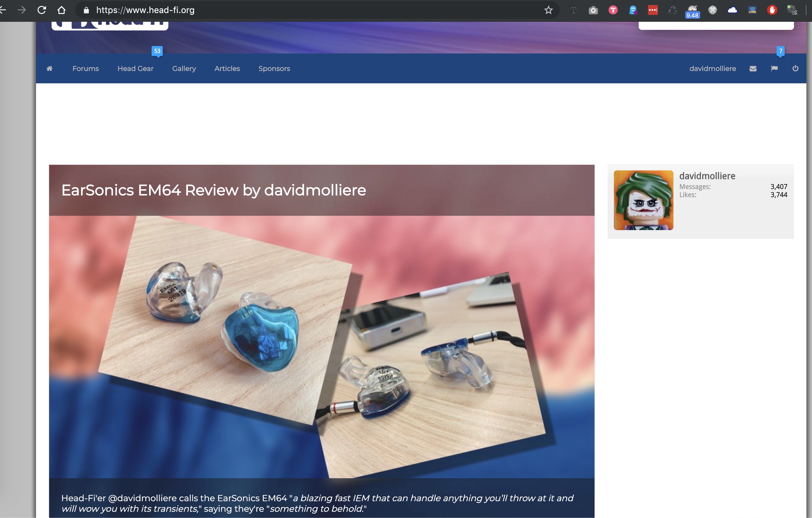Click the 53 notification badge above Head Gear
Image resolution: width=812 pixels, height=518 pixels.
[x=157, y=51]
